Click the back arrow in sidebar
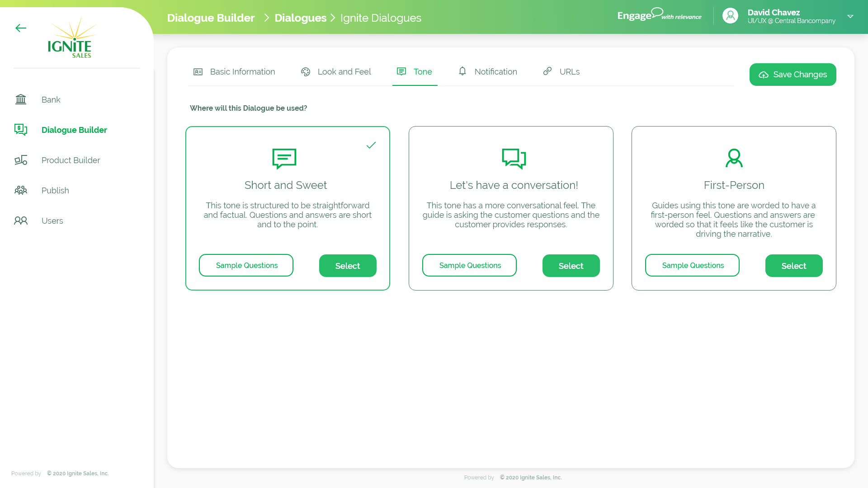Image resolution: width=868 pixels, height=488 pixels. click(x=21, y=28)
